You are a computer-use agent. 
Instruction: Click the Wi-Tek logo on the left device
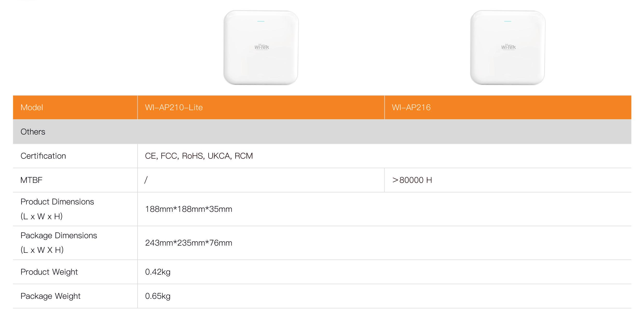pos(262,47)
